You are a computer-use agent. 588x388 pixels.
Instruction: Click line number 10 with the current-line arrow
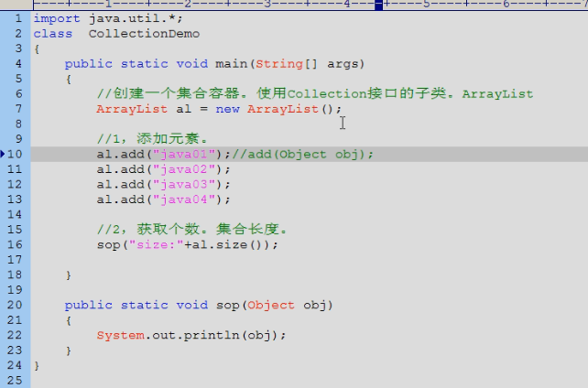point(15,154)
